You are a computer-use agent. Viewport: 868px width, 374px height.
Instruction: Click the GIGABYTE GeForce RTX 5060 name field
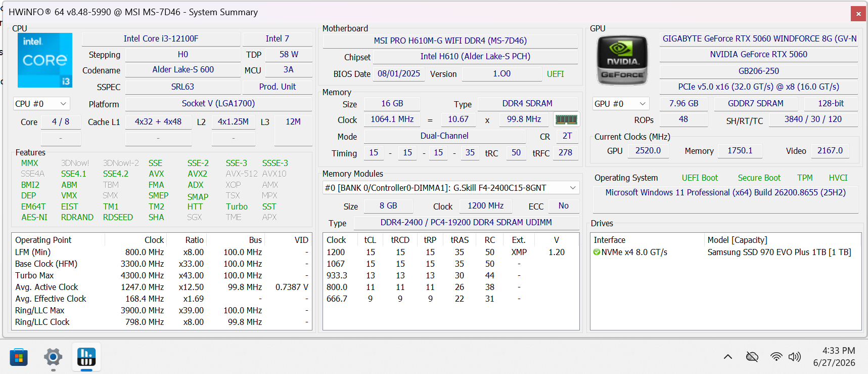759,38
